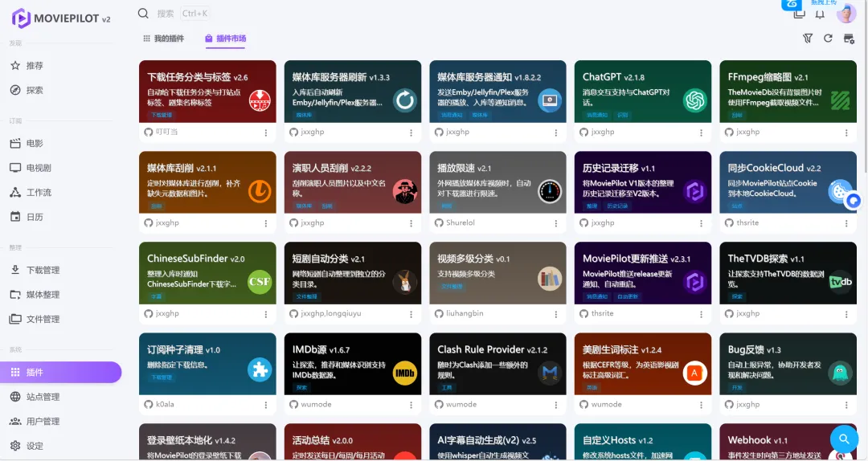Viewport: 868px width, 461px height.
Task: Open the Webhook plugin card
Action: tap(788, 442)
